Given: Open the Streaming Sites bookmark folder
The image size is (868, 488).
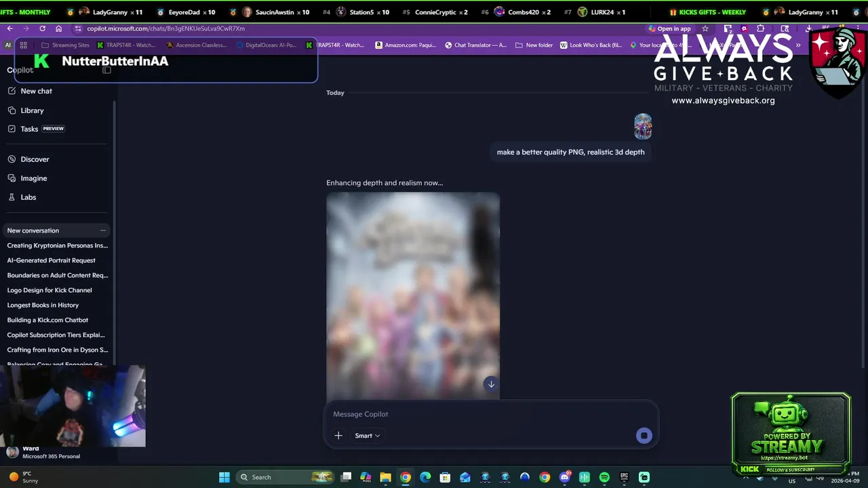Looking at the screenshot, I should 65,45.
